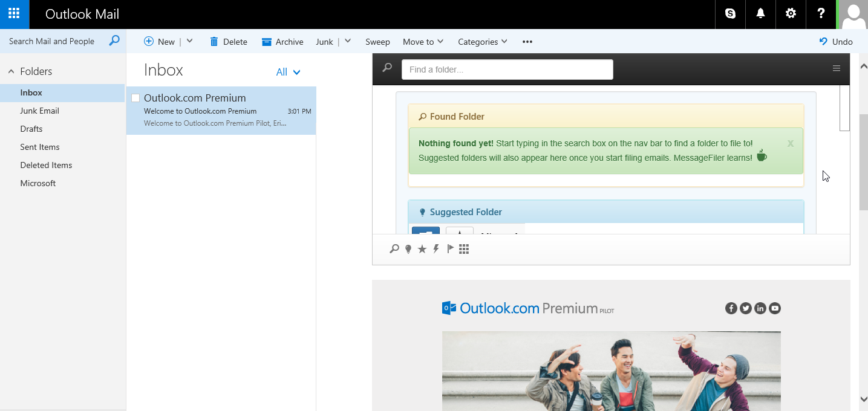The height and width of the screenshot is (411, 868).
Task: Open the Facebook icon in the email header
Action: (x=731, y=308)
